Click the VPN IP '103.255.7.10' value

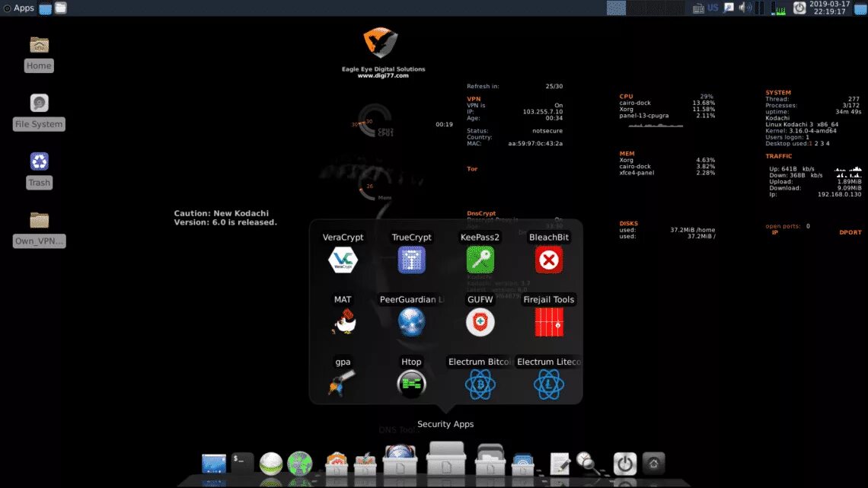(542, 112)
